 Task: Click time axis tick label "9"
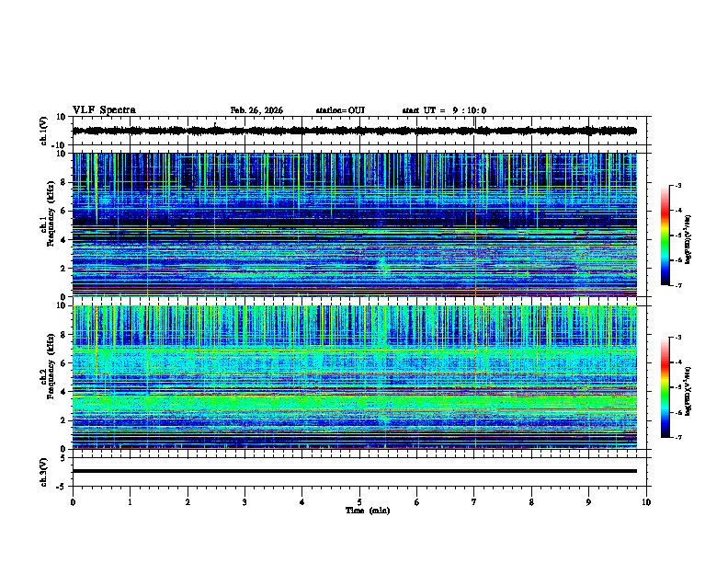588,502
